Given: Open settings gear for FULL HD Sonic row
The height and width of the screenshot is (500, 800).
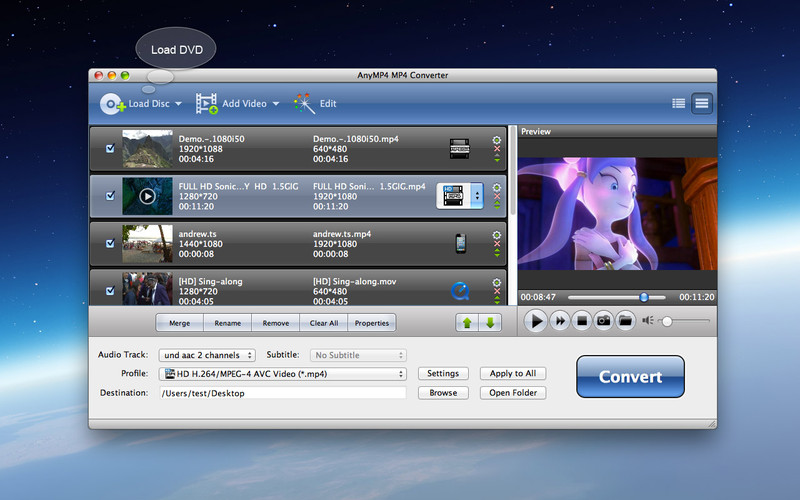Looking at the screenshot, I should point(496,187).
